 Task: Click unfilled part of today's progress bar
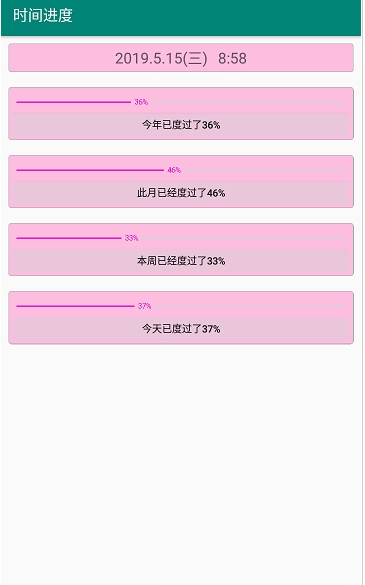(250, 307)
